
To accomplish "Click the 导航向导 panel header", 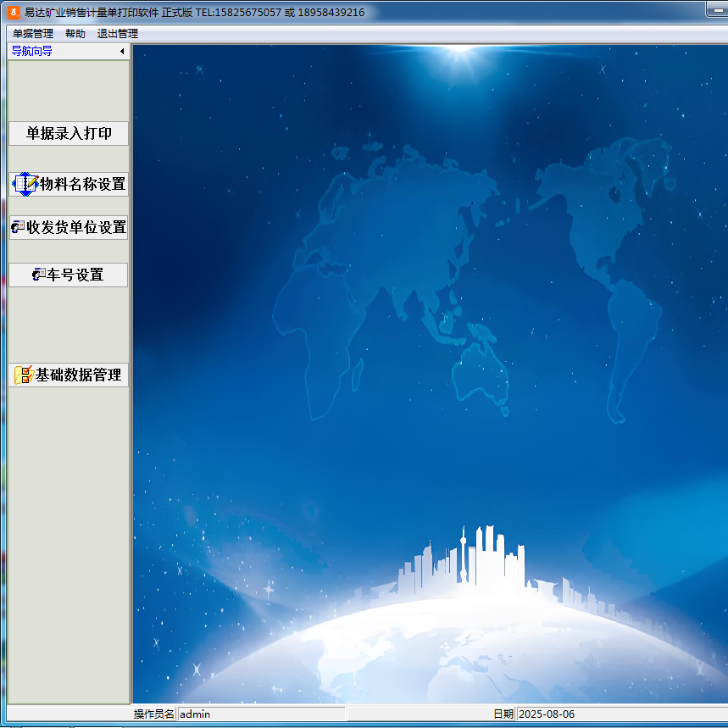I will pos(69,51).
